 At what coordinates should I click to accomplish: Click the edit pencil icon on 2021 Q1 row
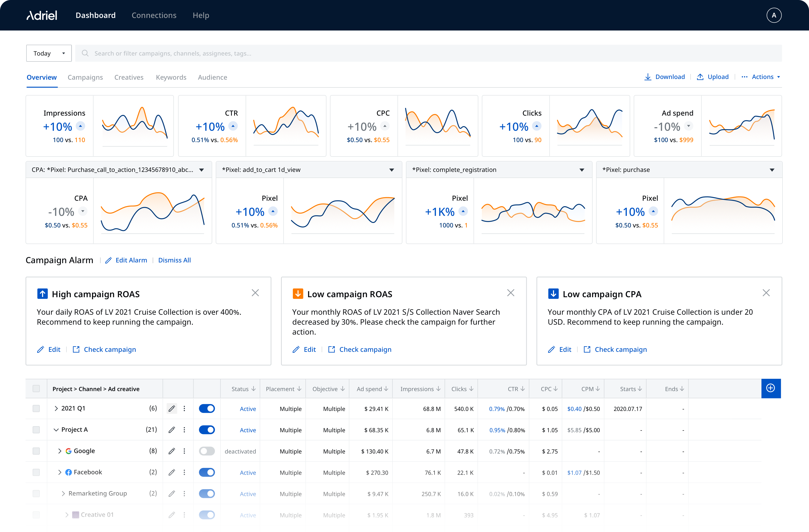click(x=172, y=409)
